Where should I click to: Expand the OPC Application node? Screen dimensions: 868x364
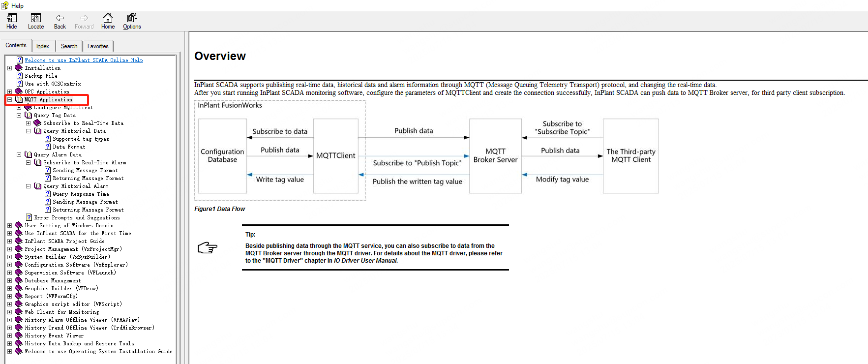click(9, 91)
